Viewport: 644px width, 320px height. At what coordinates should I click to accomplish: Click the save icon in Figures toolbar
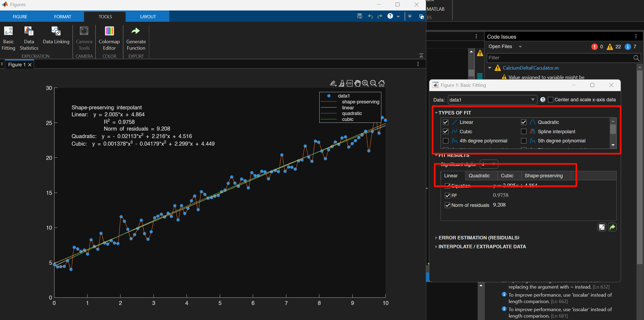[x=360, y=16]
